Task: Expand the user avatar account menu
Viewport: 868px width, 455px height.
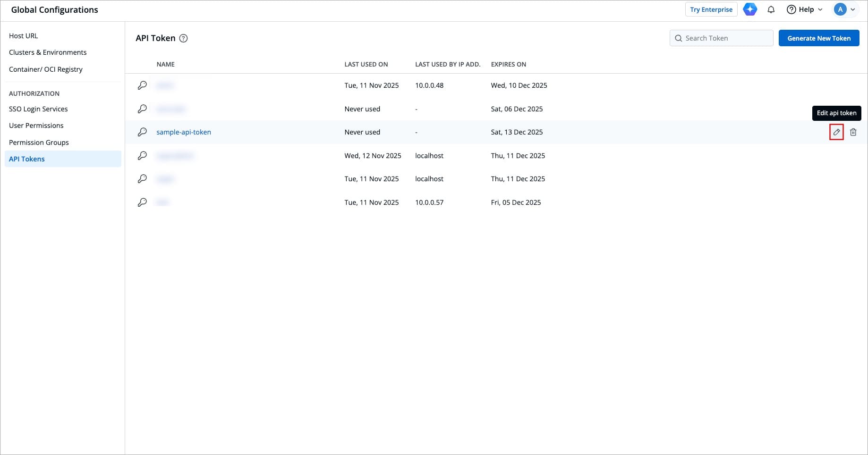Action: 845,9
